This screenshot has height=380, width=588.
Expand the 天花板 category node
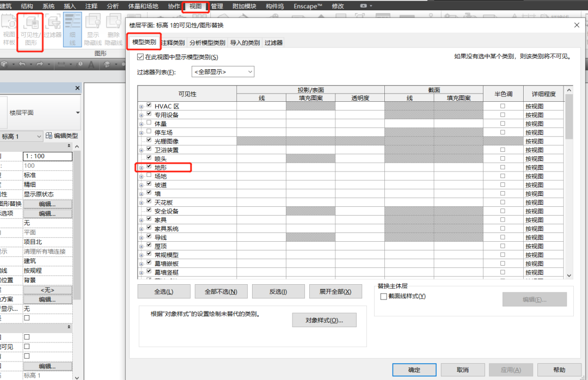[x=142, y=203]
